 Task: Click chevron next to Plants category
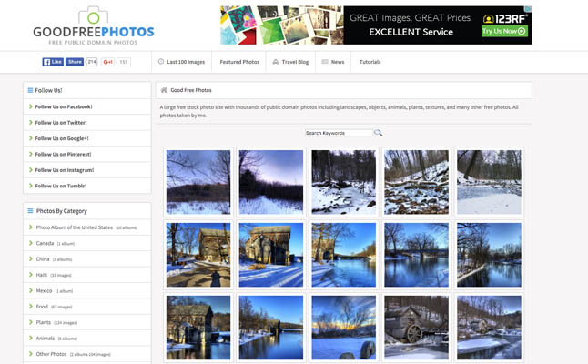pyautogui.click(x=30, y=321)
